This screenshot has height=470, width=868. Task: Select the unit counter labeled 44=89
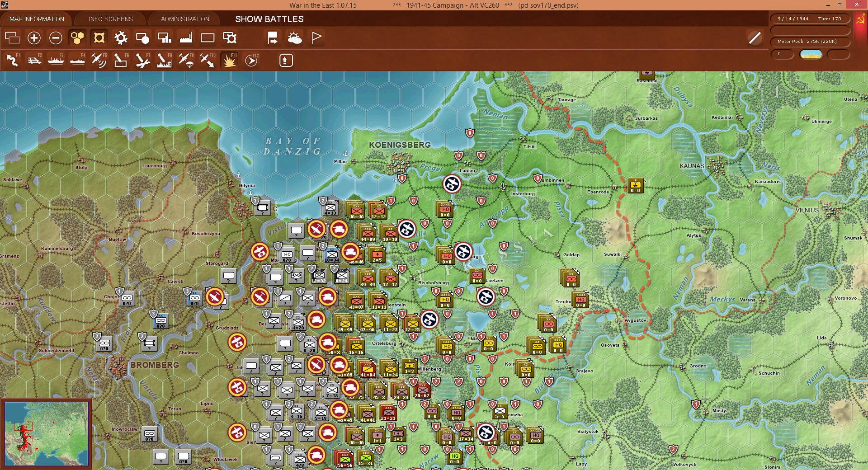368,233
